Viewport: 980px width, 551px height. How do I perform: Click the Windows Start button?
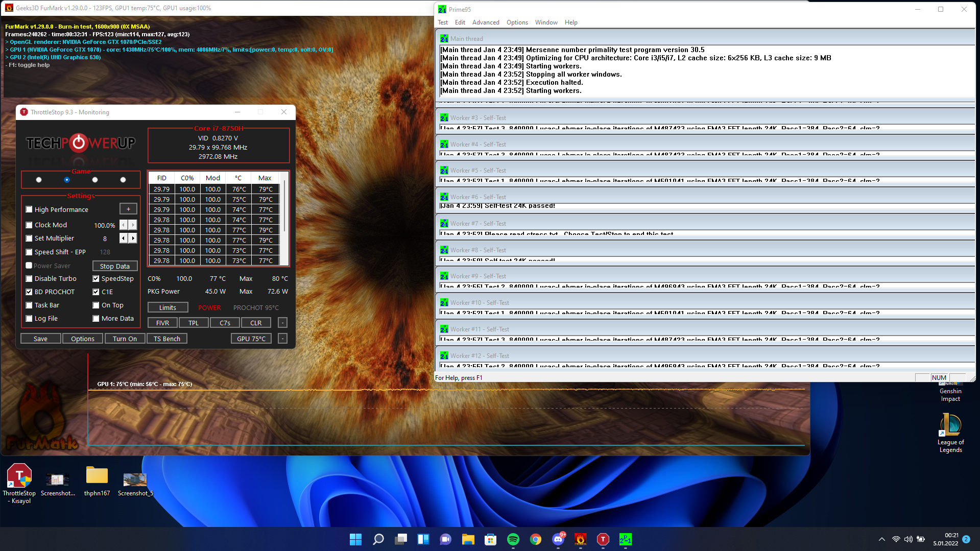click(355, 539)
